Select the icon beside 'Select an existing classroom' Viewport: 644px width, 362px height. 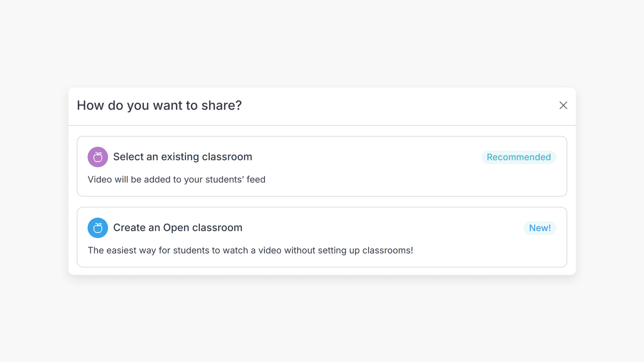[x=98, y=157]
